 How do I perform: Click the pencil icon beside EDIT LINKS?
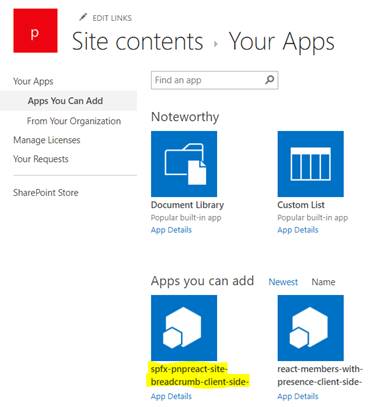(x=83, y=17)
